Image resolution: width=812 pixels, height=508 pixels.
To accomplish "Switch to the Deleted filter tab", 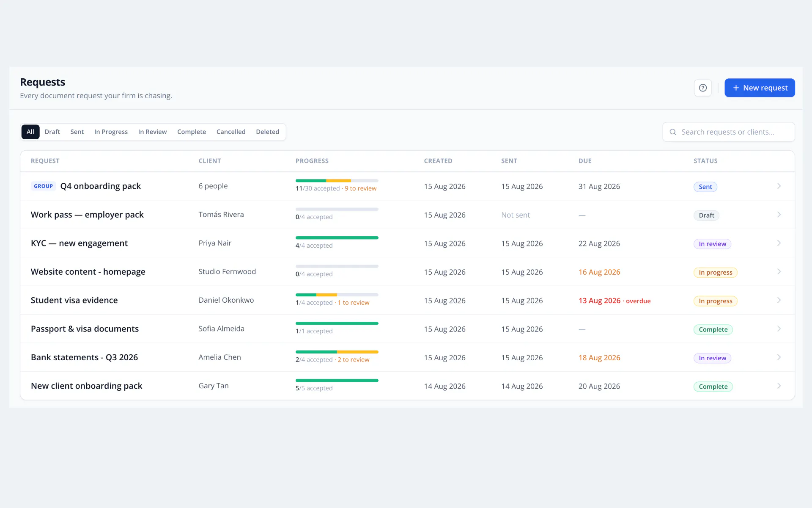I will [x=267, y=132].
